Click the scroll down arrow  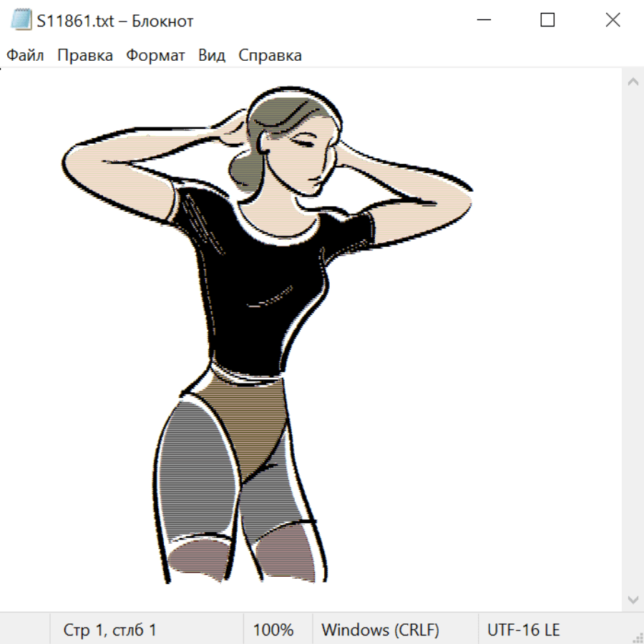(633, 599)
